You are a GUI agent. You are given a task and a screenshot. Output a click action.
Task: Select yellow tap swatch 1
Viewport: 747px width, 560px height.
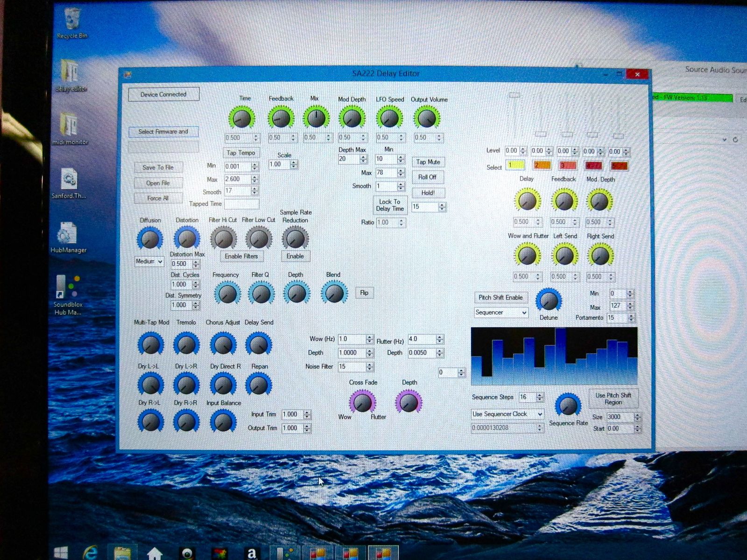coord(515,165)
